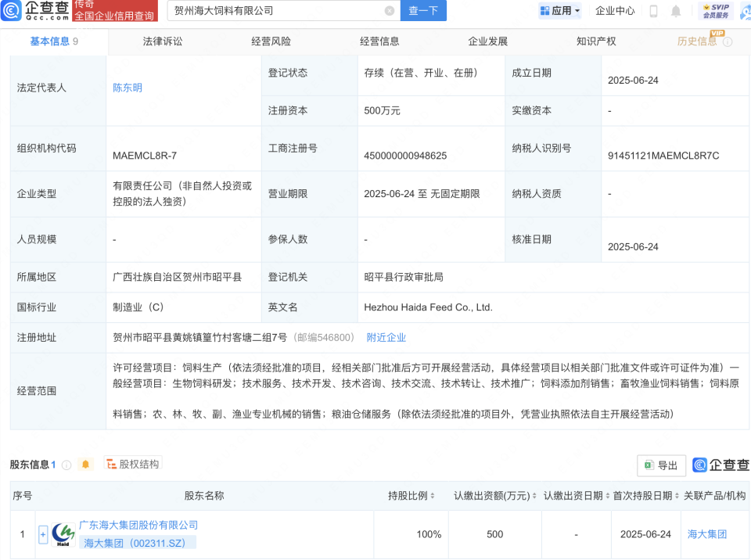
Task: Click the 传奇 全国企业信用查询 red banner
Action: (115, 10)
